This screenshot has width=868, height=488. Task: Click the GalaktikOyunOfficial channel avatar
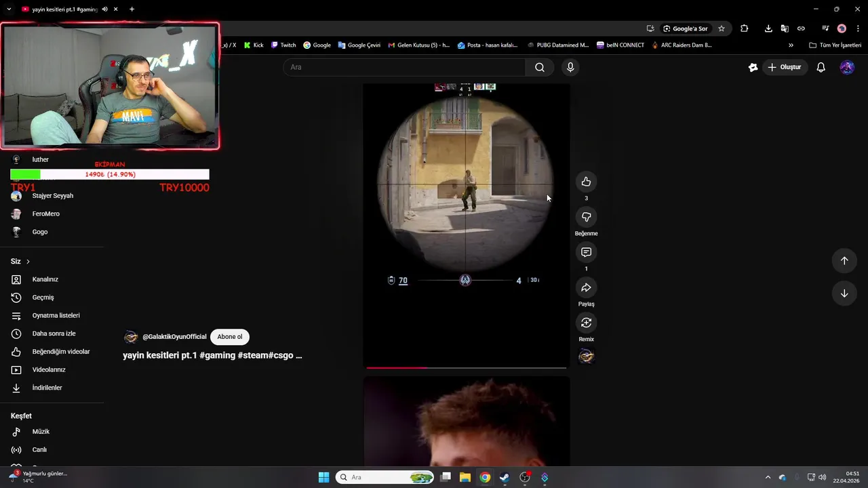[x=131, y=337]
